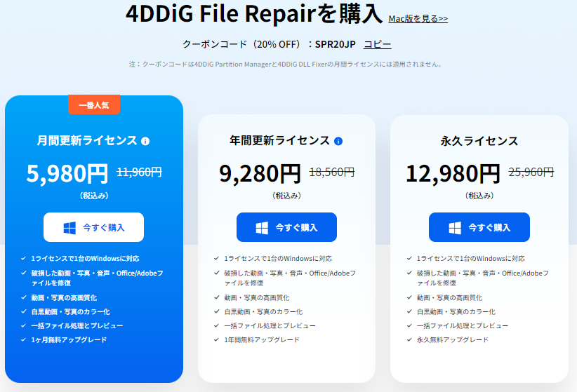Viewport: 577px width, 392px height.
Task: Click checkmark beside monthly 1ヶ月無料アップグレード
Action: click(24, 339)
